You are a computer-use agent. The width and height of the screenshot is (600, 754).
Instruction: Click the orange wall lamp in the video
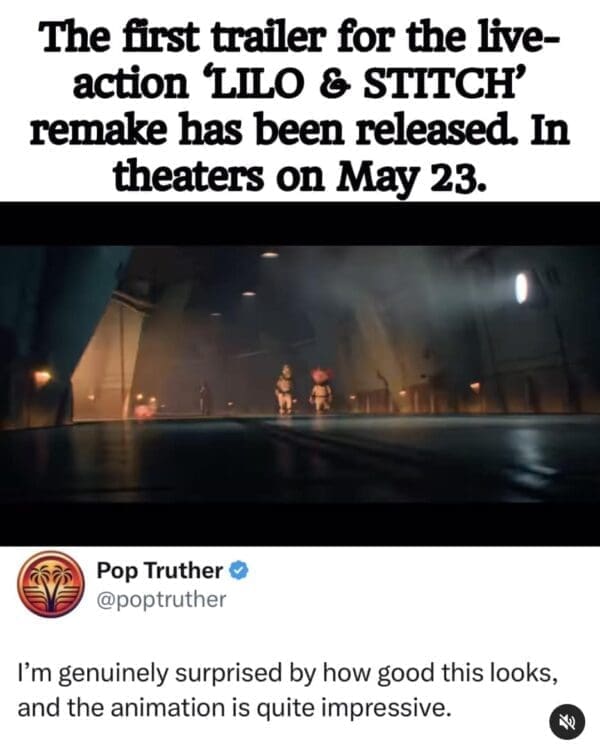[42, 378]
